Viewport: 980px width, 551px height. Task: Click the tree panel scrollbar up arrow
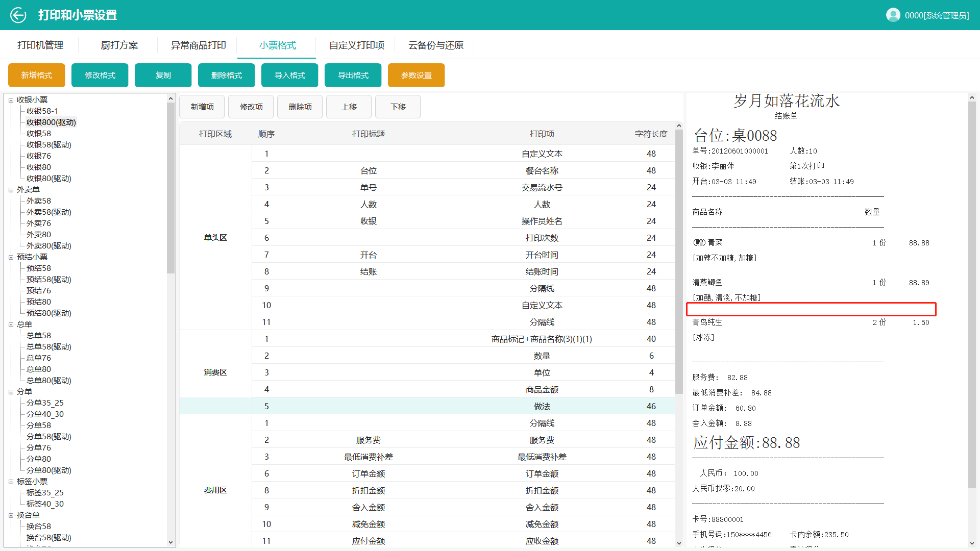coord(170,98)
